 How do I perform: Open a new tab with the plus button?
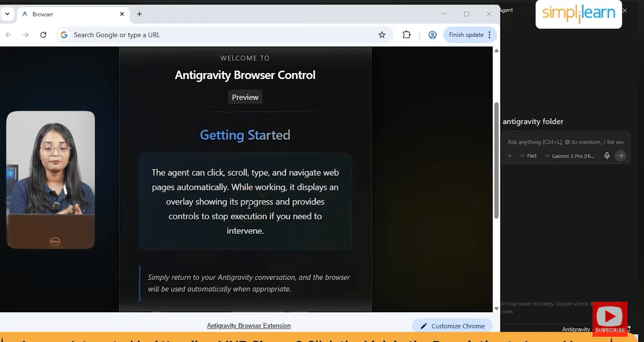pos(139,13)
